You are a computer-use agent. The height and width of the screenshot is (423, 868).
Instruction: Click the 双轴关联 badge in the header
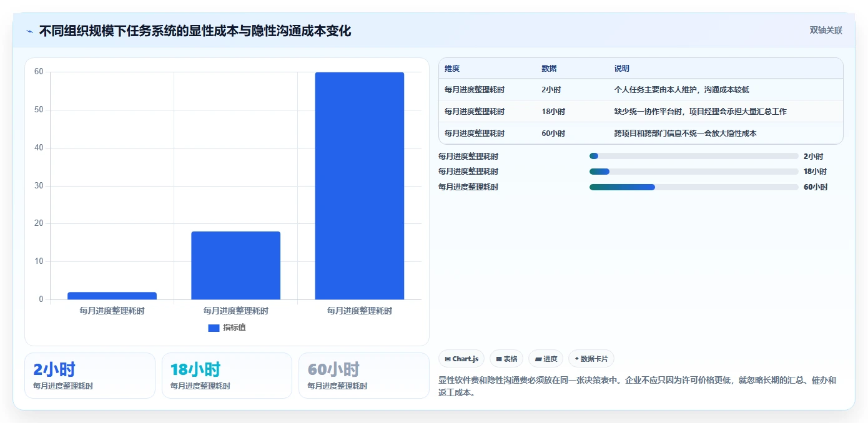click(x=826, y=31)
